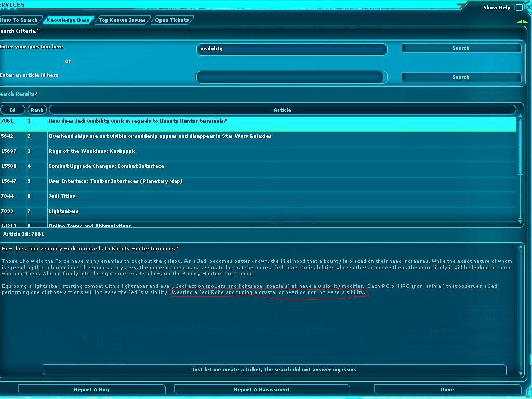Click the id cell 15580
The height and width of the screenshot is (399, 532).
click(13, 170)
